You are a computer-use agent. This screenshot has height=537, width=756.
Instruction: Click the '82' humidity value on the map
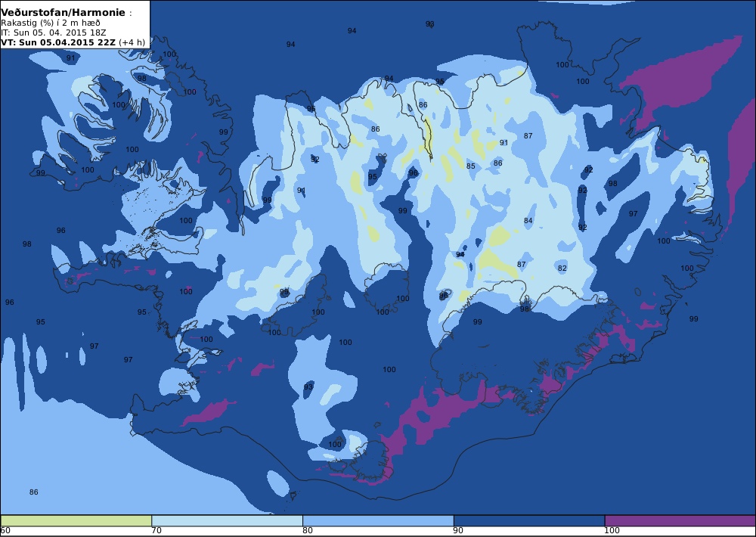click(x=562, y=268)
